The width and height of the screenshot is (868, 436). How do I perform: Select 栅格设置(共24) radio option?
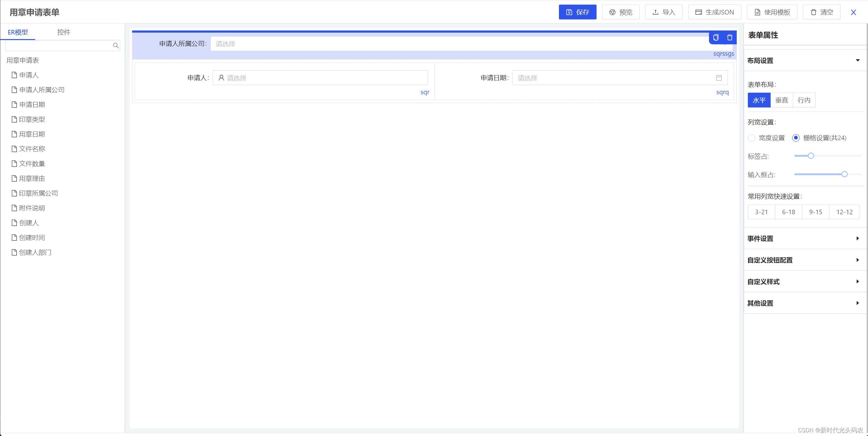[796, 138]
